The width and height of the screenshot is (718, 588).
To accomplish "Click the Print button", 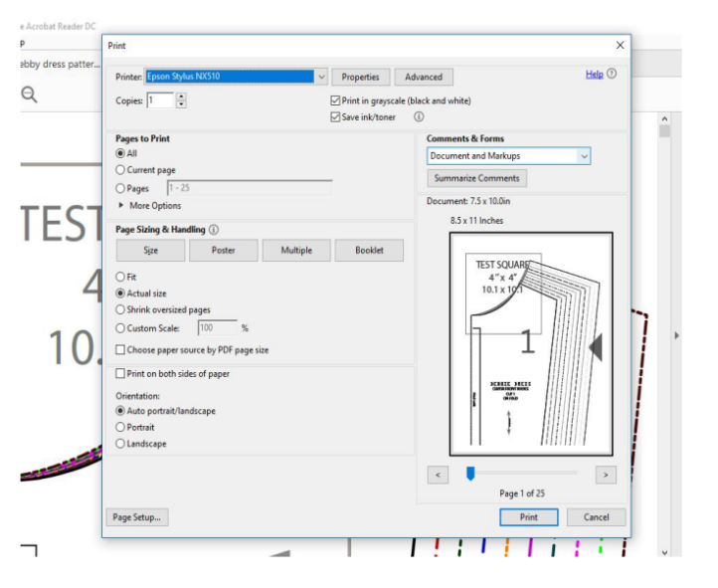I will pyautogui.click(x=528, y=517).
